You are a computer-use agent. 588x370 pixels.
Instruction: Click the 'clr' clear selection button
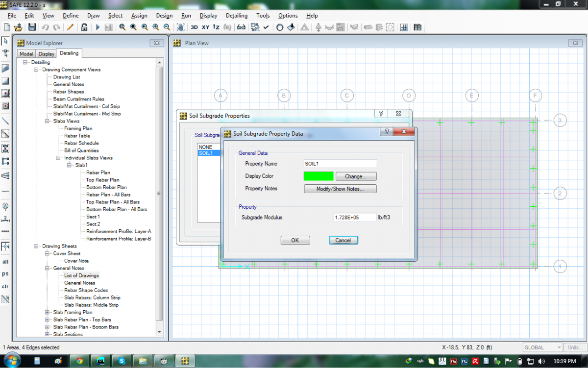pyautogui.click(x=5, y=286)
